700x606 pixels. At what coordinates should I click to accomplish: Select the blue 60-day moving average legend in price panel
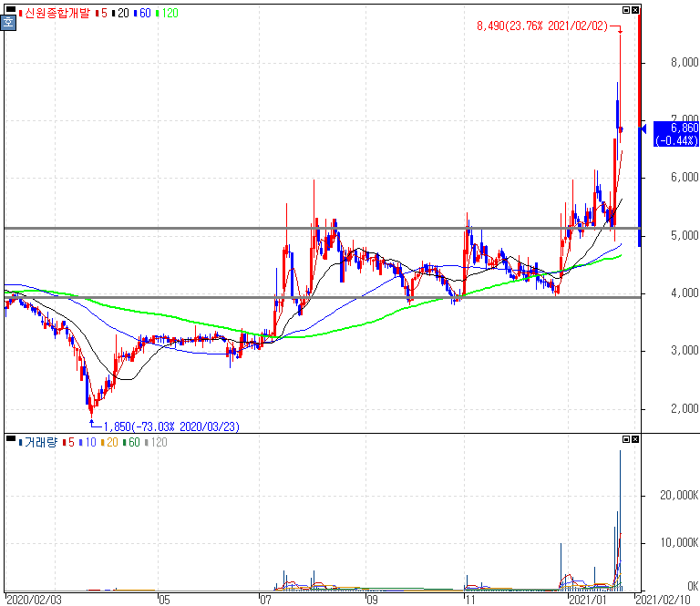point(142,14)
